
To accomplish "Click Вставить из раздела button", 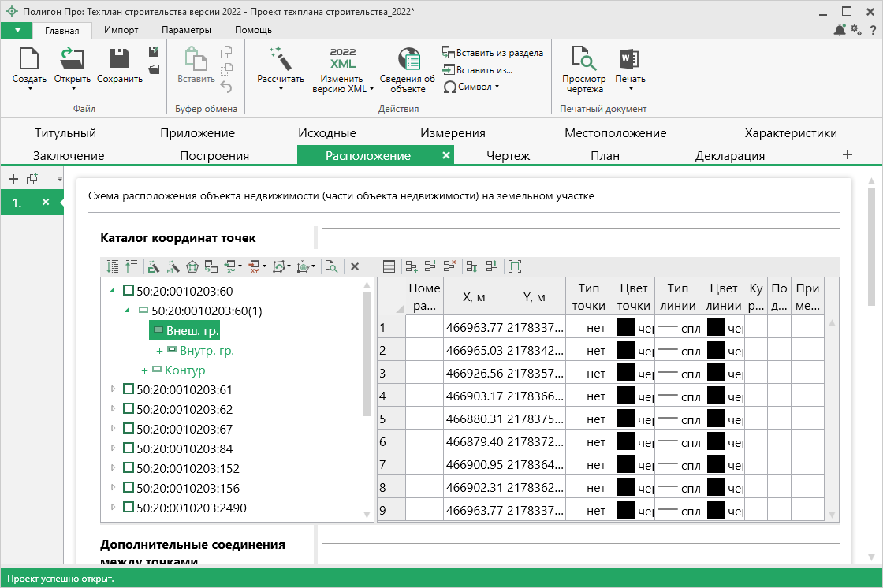I will pos(493,53).
